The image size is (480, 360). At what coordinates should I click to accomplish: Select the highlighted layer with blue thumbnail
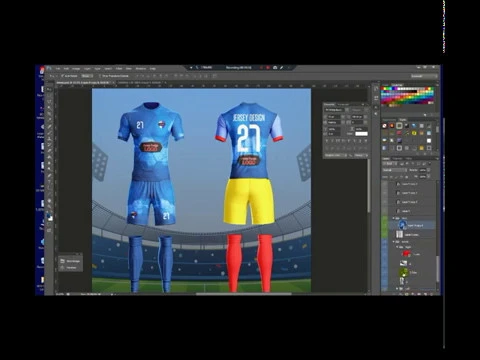click(412, 225)
